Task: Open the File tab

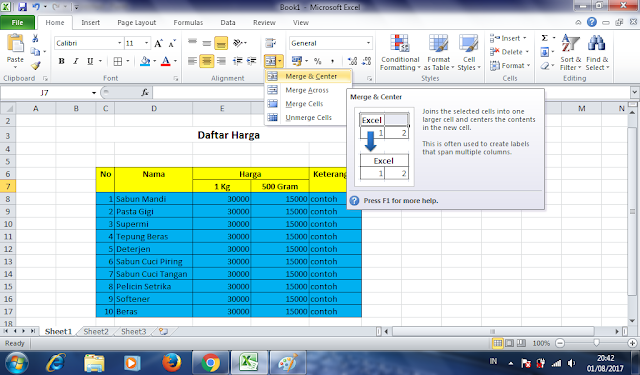Action: tap(17, 22)
